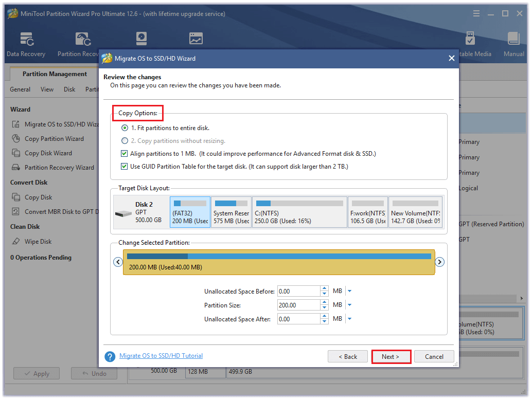The image size is (532, 400).
Task: Increase Unallocated Space Before value
Action: click(x=324, y=289)
